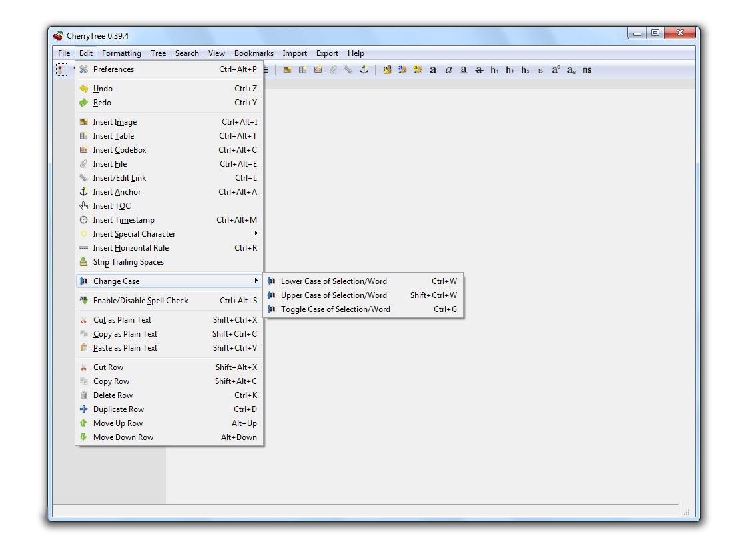
Task: Choose Undo in the Edit menu
Action: click(169, 89)
